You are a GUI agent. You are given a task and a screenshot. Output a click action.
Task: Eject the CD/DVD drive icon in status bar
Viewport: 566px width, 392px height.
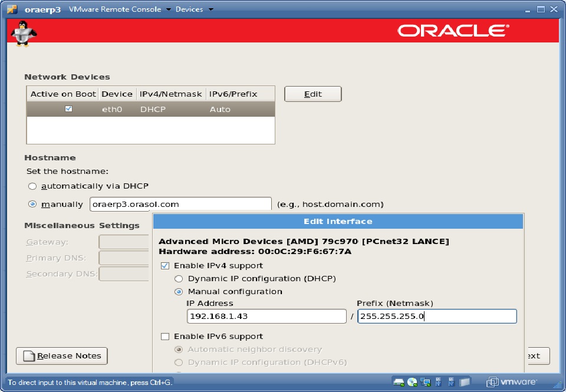(x=411, y=383)
